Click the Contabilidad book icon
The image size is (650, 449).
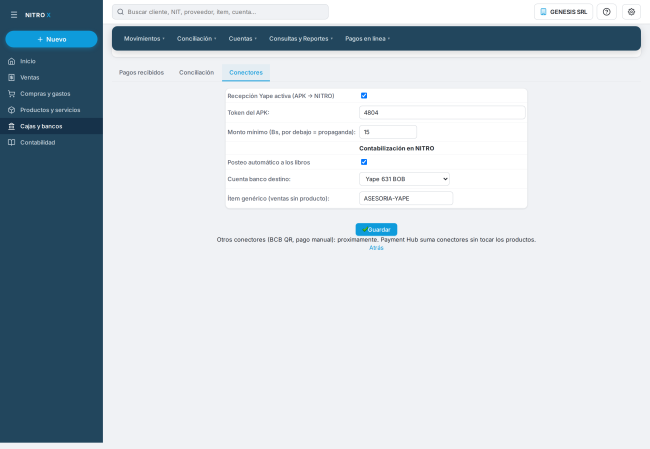coord(12,142)
